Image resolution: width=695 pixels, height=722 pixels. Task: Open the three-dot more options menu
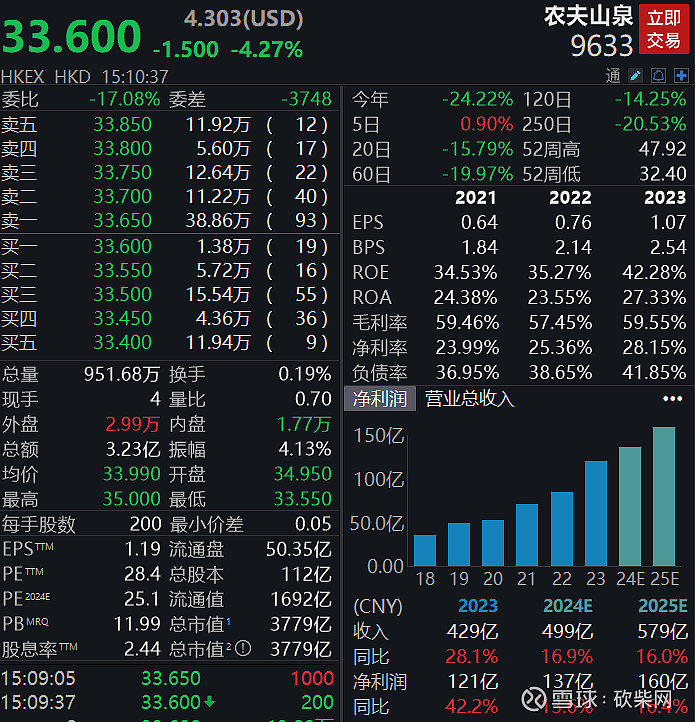672,398
